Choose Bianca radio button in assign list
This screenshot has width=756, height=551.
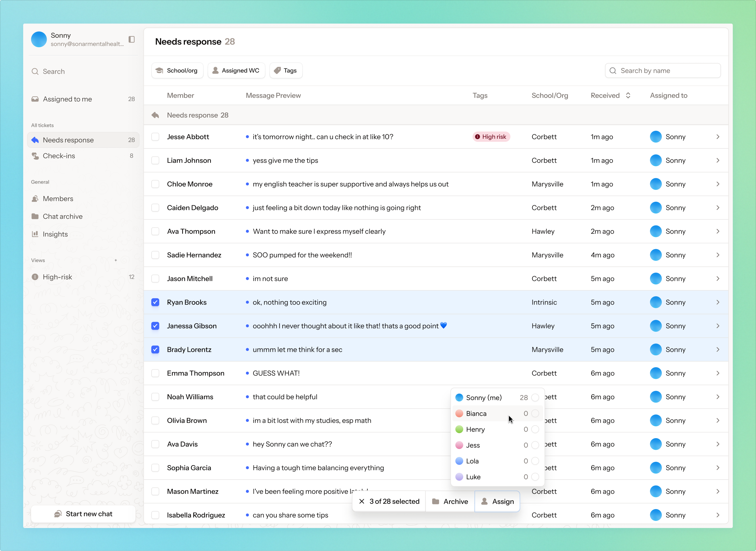[x=535, y=413]
